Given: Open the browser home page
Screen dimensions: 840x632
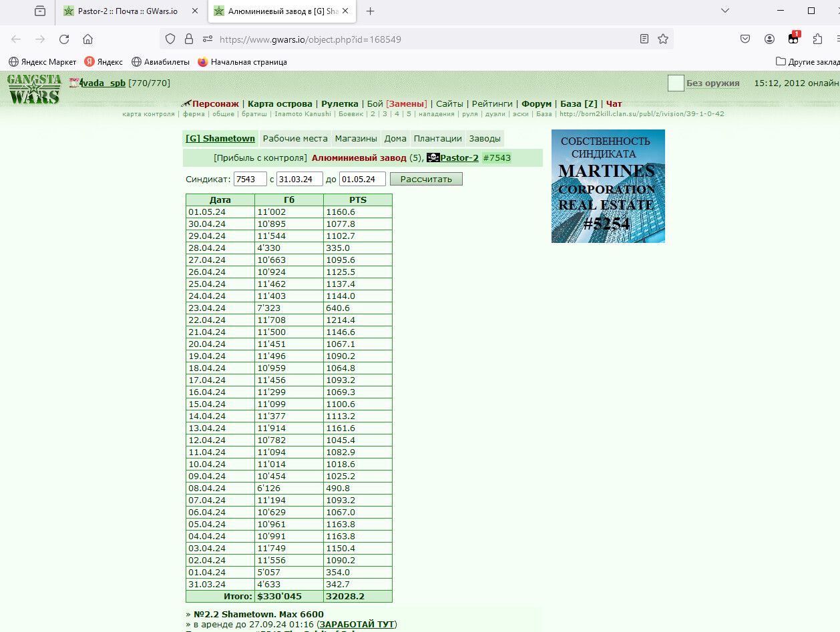Looking at the screenshot, I should (x=87, y=39).
